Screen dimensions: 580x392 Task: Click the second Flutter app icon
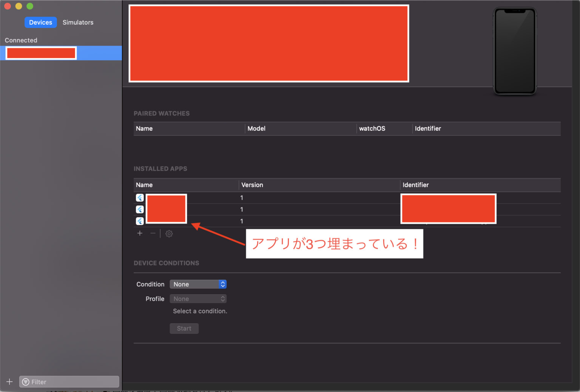(x=140, y=209)
